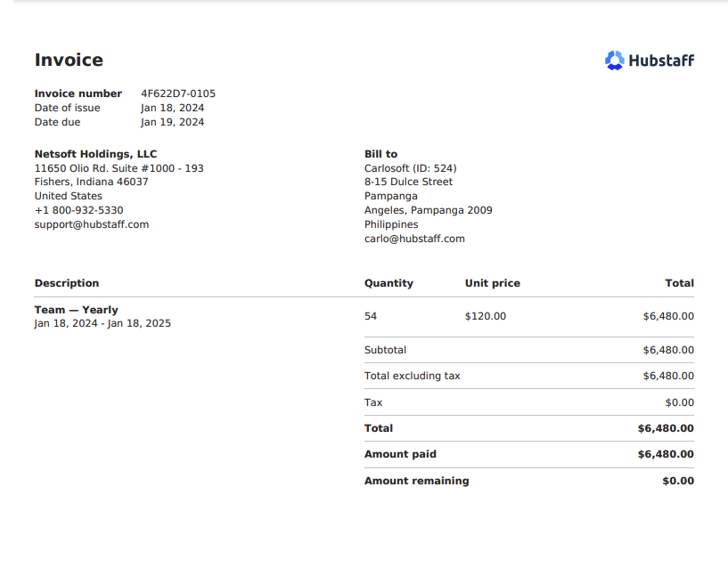
Task: Select the due date Jan 19, 2024
Action: pos(173,122)
